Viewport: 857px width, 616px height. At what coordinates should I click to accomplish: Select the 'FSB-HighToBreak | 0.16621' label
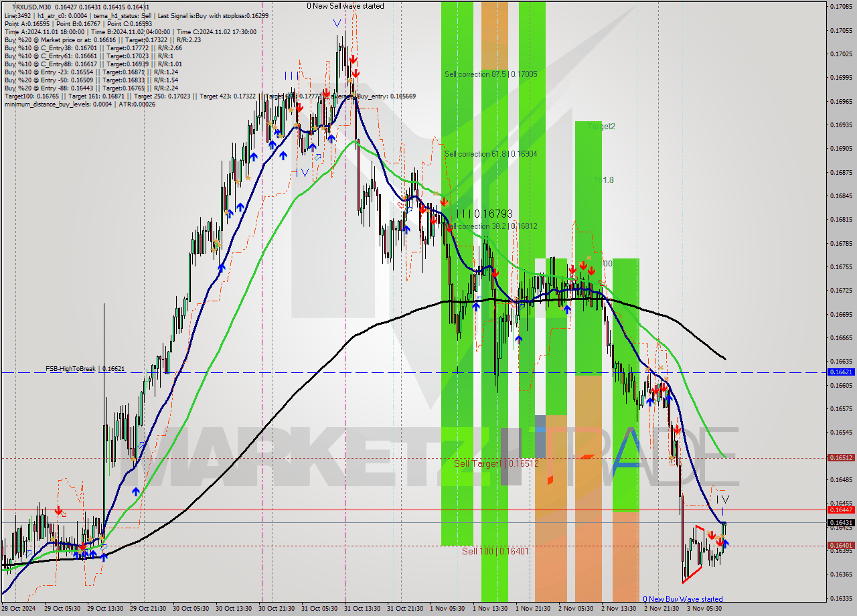[x=84, y=369]
